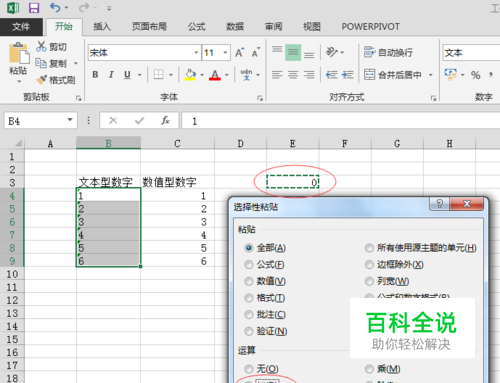Toggle Italic formatting
This screenshot has width=500, height=383.
click(x=111, y=75)
